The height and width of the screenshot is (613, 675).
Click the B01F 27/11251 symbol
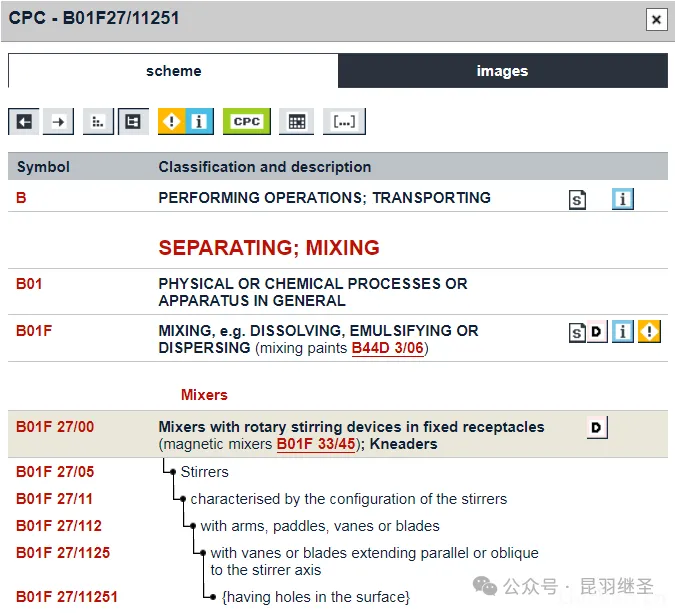[x=67, y=597]
